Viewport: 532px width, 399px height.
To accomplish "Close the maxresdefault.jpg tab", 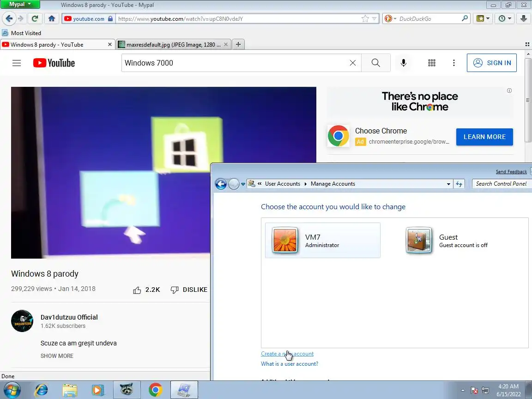I will pyautogui.click(x=226, y=44).
